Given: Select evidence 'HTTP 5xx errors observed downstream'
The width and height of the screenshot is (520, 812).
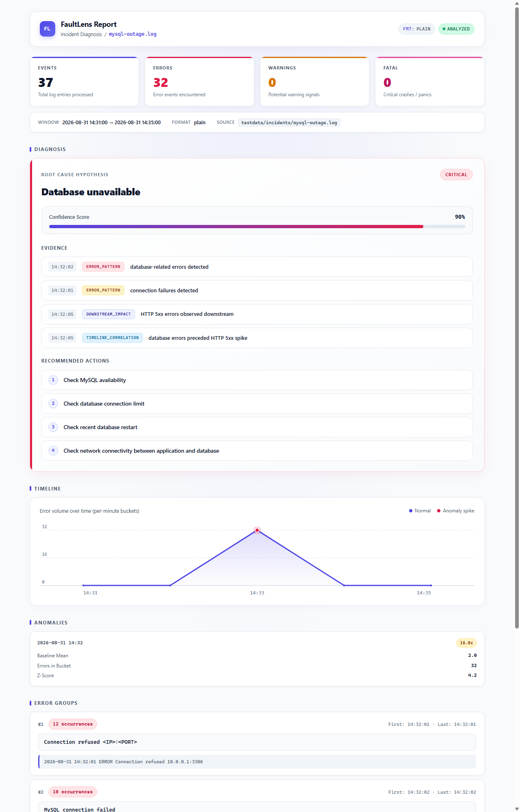Looking at the screenshot, I should 257,314.
